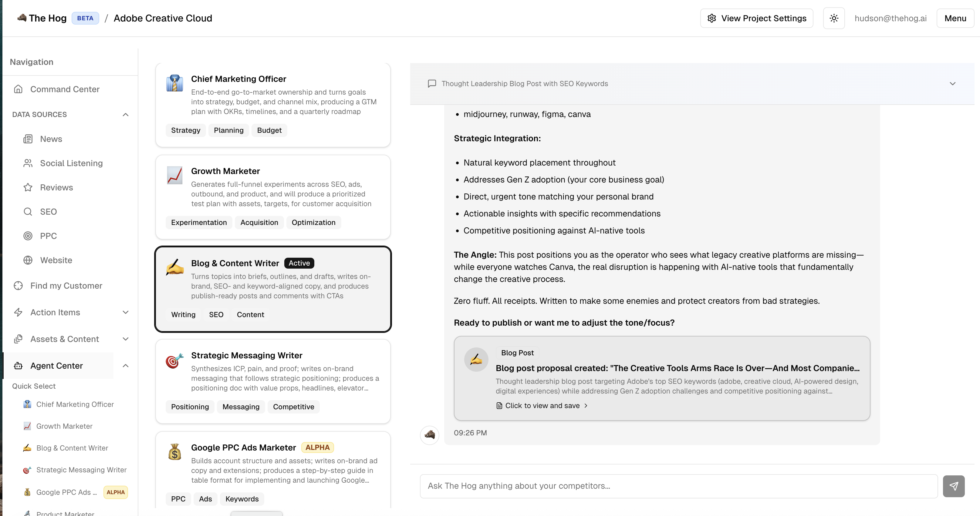Open the PPC target icon item
Image resolution: width=980 pixels, height=516 pixels.
[48, 236]
